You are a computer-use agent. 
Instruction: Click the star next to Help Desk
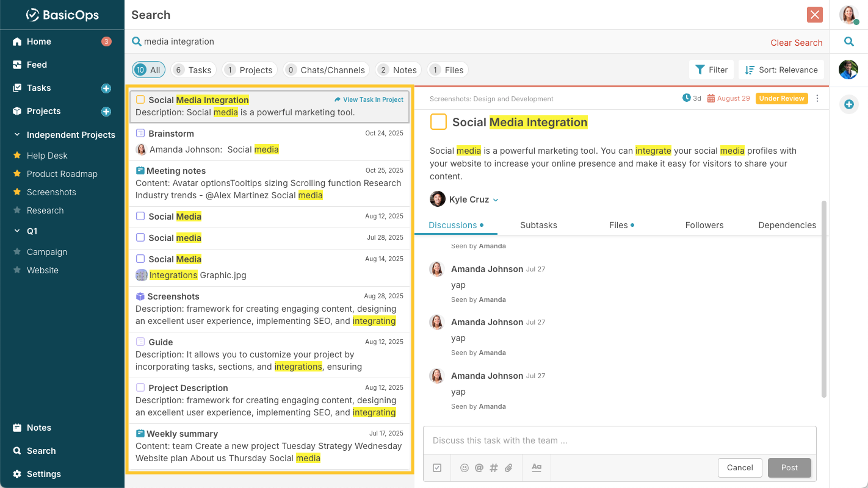click(x=17, y=156)
